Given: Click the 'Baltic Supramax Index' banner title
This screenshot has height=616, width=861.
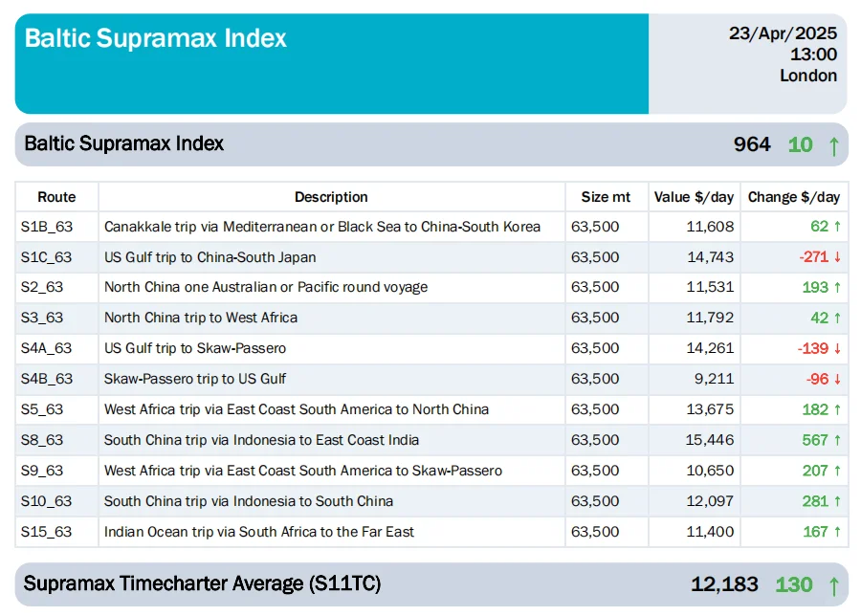Looking at the screenshot, I should pyautogui.click(x=155, y=38).
